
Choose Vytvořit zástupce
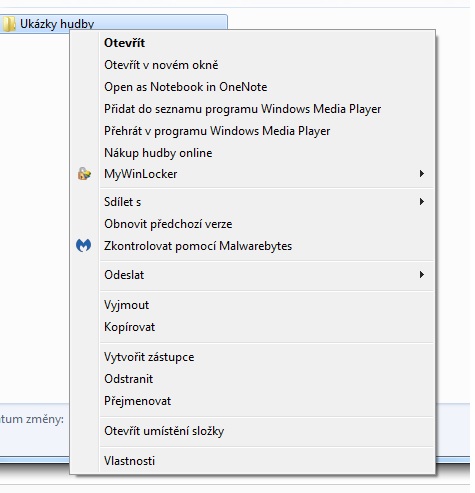[x=252, y=357]
